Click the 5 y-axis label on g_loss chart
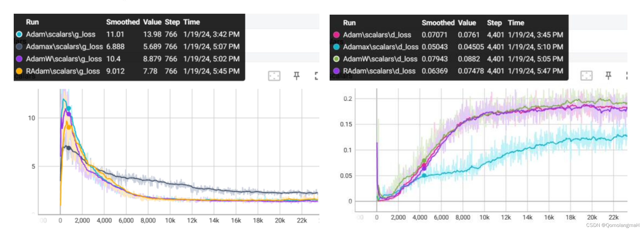Screen dimensions: 644x231 point(33,166)
